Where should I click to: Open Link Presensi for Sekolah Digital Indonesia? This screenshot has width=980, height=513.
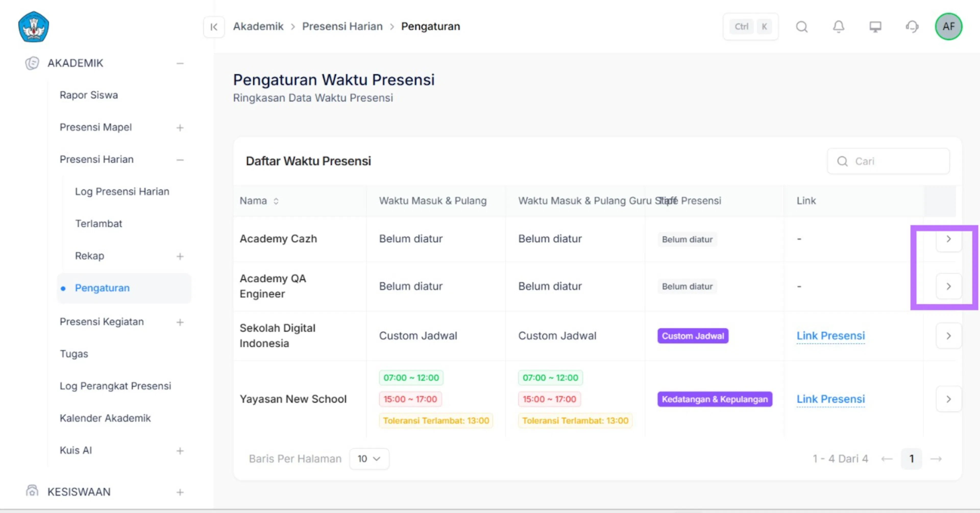tap(830, 336)
